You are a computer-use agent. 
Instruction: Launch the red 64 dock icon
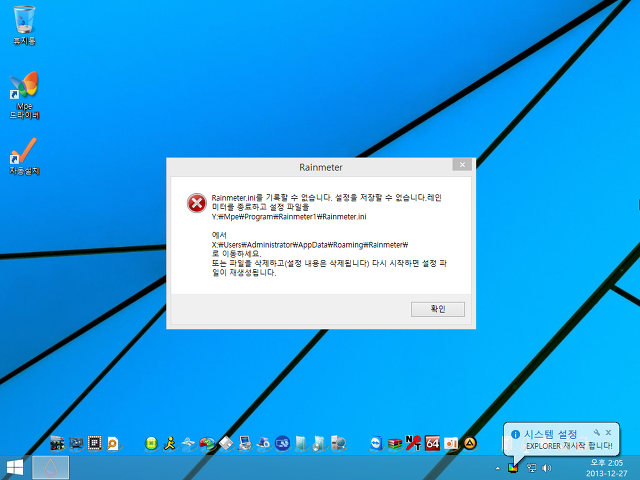point(432,443)
